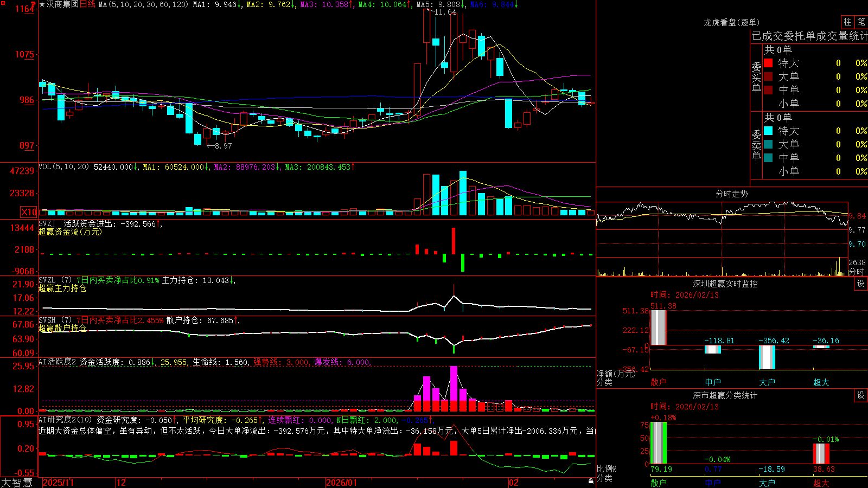The width and height of the screenshot is (868, 488).
Task: Click 散户 bar labeled 79.19 in 分类统计
Action: (658, 442)
